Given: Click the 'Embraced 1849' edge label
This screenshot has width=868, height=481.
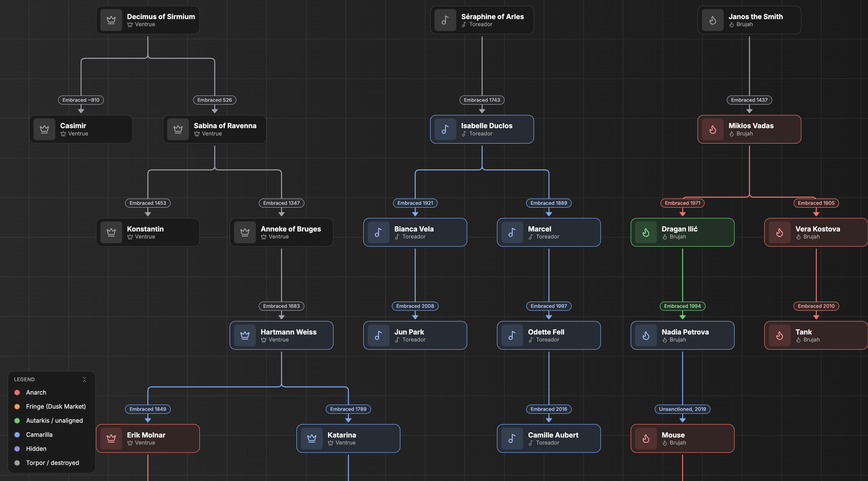Looking at the screenshot, I should point(148,409).
